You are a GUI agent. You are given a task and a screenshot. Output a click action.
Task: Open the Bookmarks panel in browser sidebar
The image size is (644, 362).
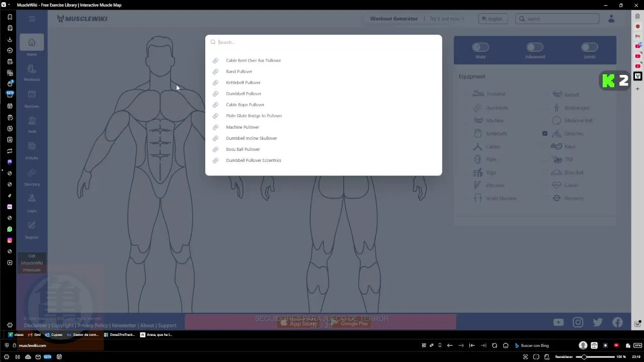(10, 17)
